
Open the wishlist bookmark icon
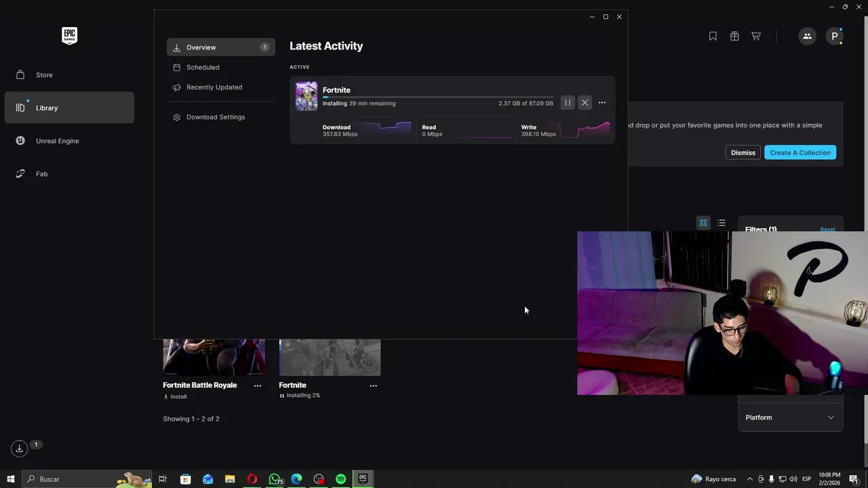713,37
